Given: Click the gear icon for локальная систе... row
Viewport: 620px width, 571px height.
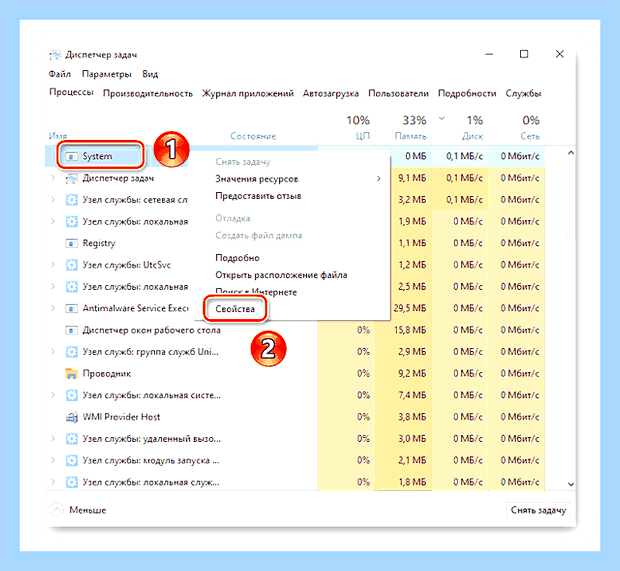Looking at the screenshot, I should (x=71, y=395).
